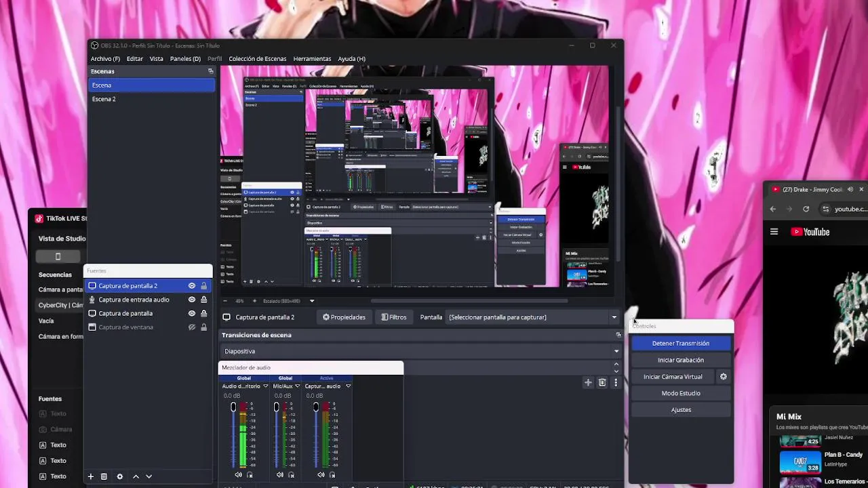Image resolution: width=868 pixels, height=488 pixels.
Task: Toggle the lock on Captura de entrada audio
Action: click(203, 300)
